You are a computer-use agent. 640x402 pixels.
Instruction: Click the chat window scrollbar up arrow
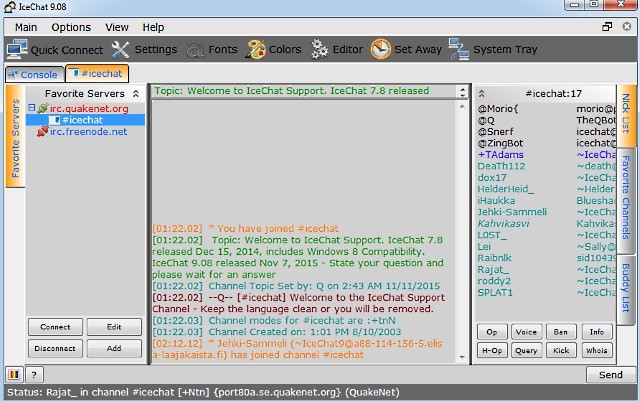pos(462,107)
